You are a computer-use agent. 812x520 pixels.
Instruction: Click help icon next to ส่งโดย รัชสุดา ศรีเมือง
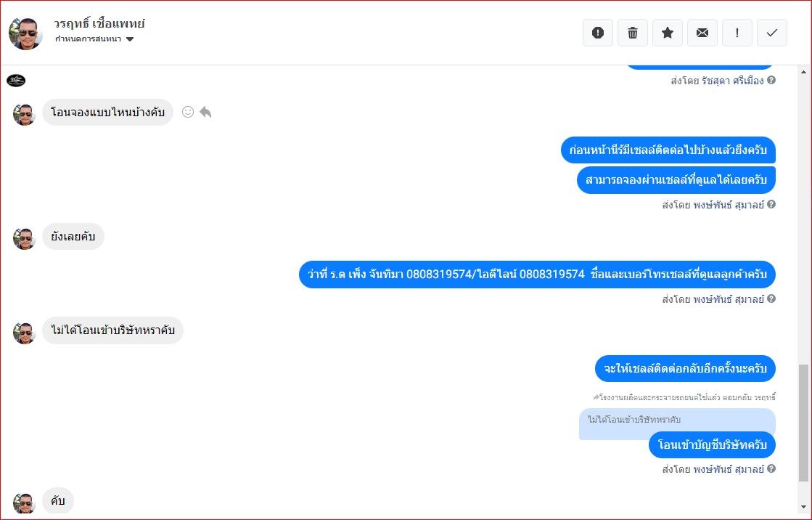(x=771, y=80)
